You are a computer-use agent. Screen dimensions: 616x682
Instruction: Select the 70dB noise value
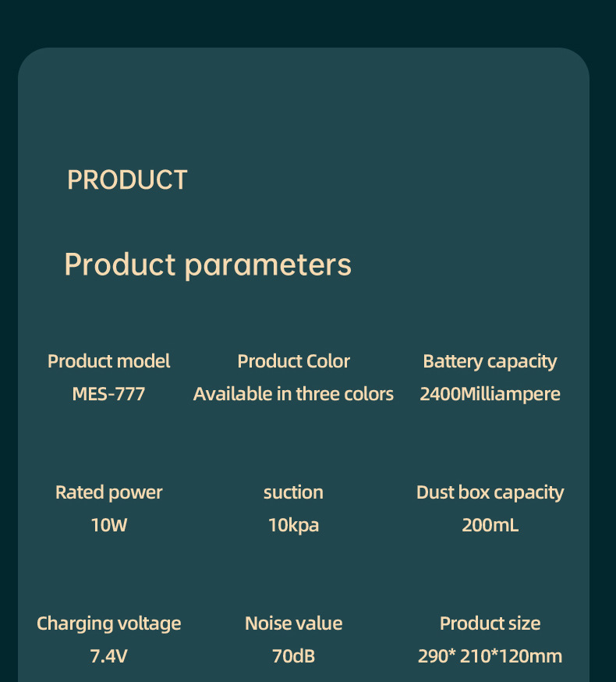(293, 656)
